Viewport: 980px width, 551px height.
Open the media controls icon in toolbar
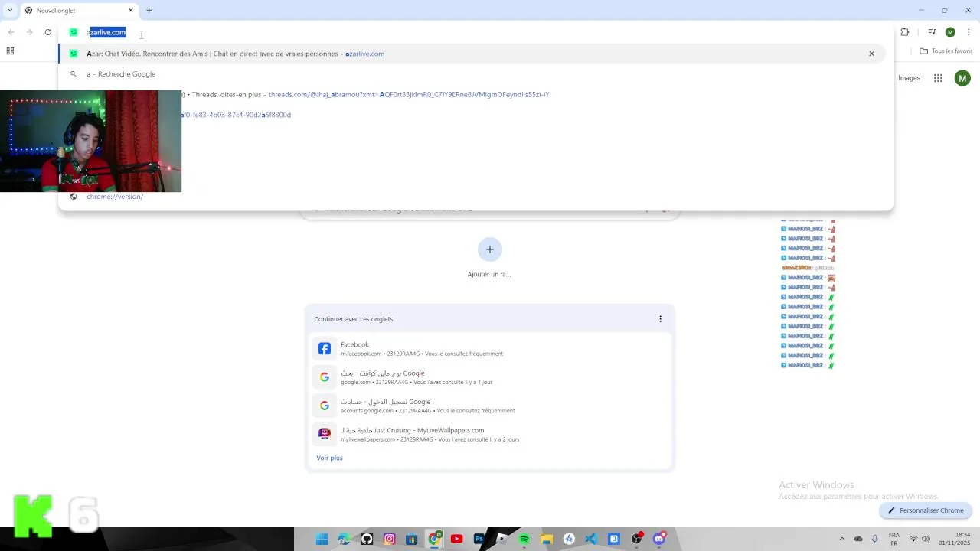932,32
